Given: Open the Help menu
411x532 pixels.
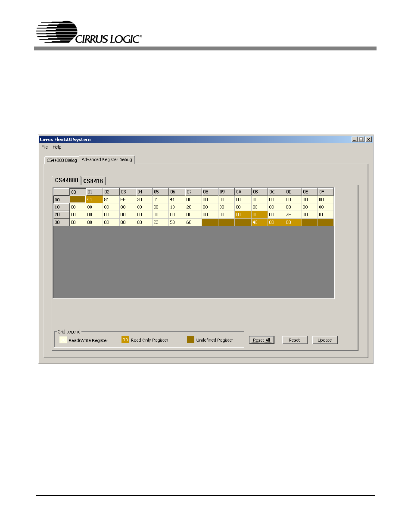Looking at the screenshot, I should coord(57,147).
